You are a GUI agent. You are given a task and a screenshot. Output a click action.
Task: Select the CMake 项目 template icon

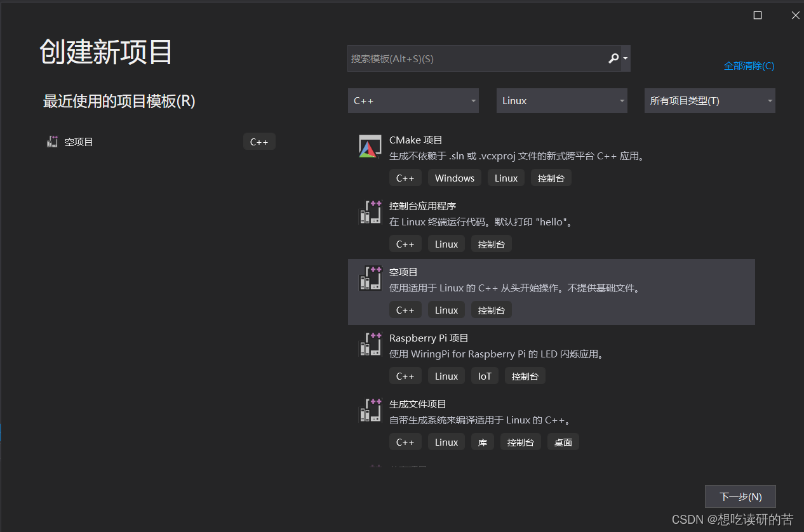tap(370, 147)
